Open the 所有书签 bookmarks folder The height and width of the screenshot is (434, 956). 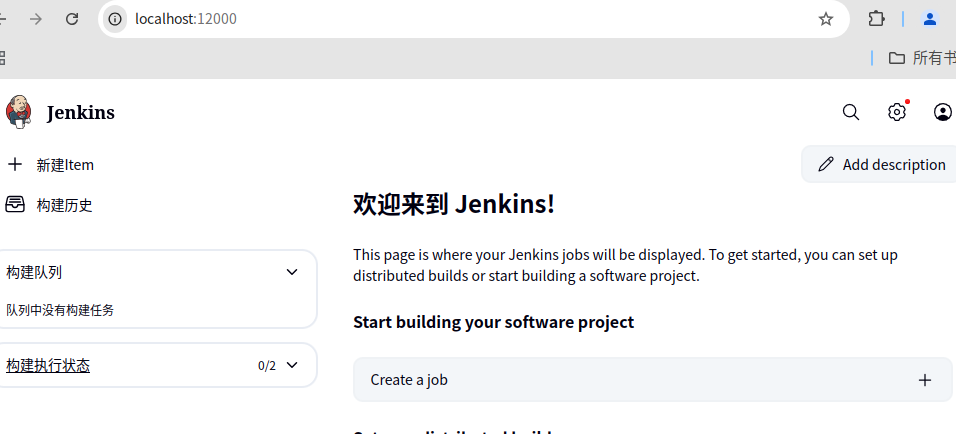(922, 58)
